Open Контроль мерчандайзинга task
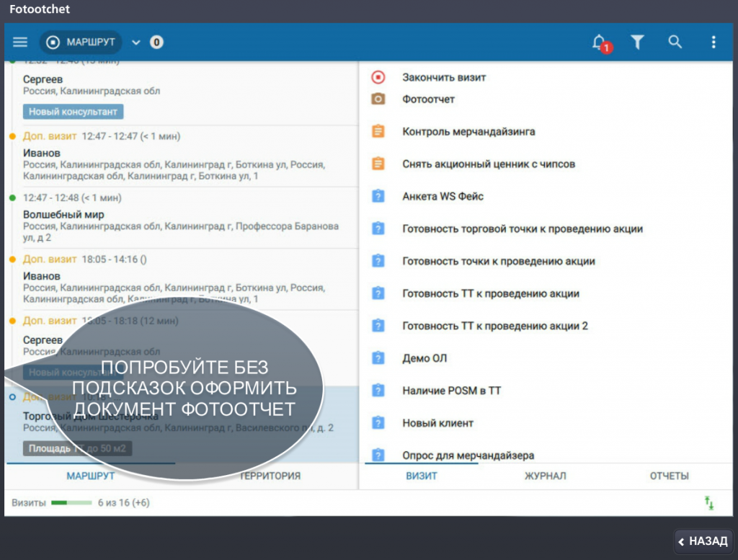Image resolution: width=738 pixels, height=560 pixels. [468, 132]
